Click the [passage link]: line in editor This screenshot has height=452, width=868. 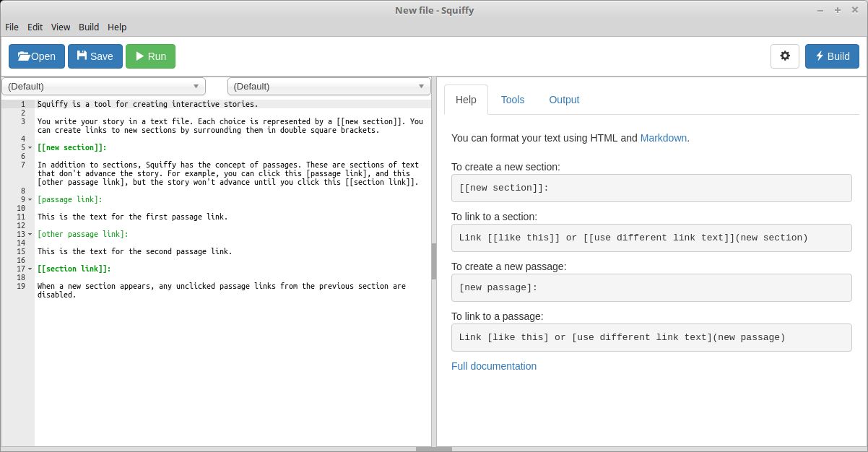click(69, 199)
